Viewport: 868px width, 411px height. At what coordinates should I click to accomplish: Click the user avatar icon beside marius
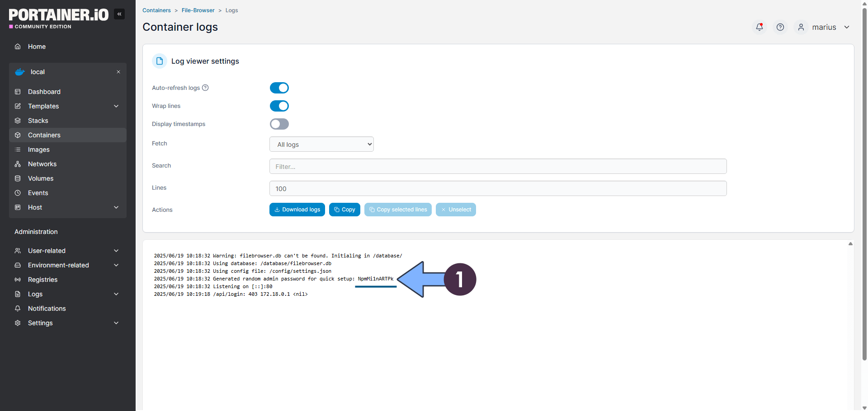801,27
